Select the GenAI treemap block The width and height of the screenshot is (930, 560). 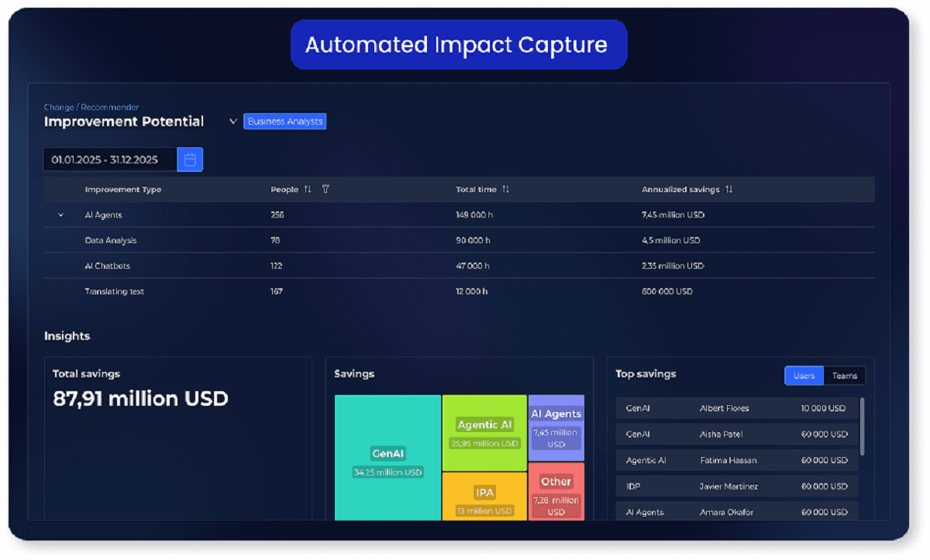(387, 457)
